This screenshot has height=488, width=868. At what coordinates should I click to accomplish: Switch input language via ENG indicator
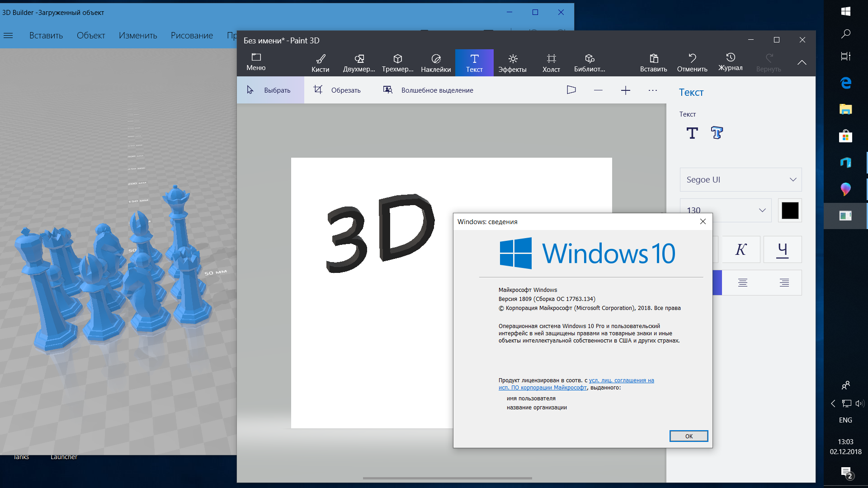click(x=845, y=420)
